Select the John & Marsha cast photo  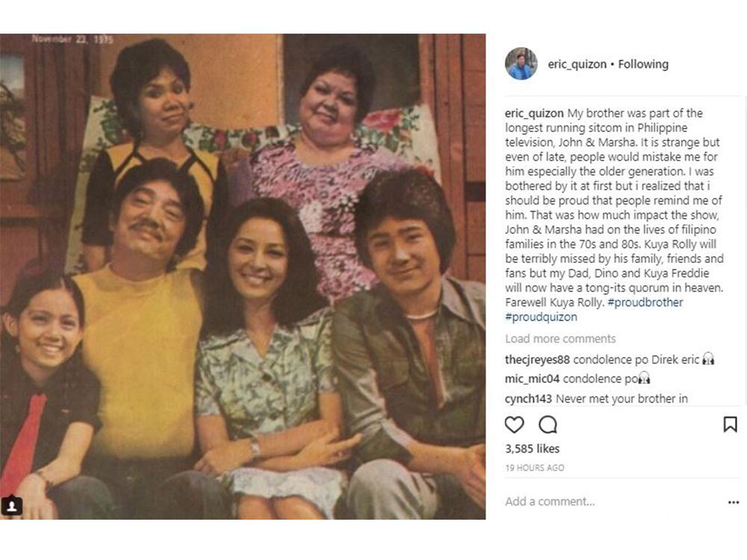coord(243,276)
